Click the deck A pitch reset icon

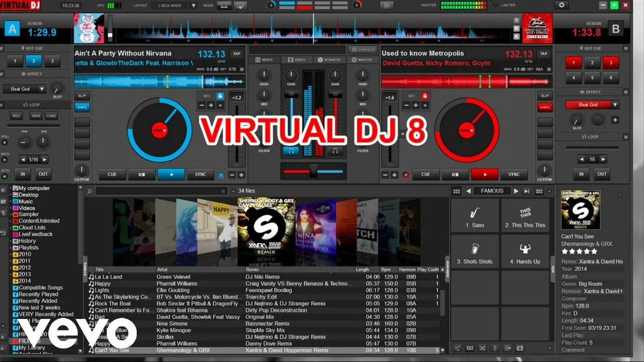[x=221, y=175]
